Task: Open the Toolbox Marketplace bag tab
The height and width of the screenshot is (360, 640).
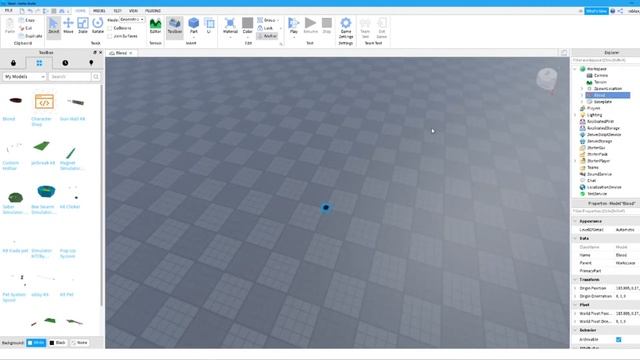Action: click(13, 63)
